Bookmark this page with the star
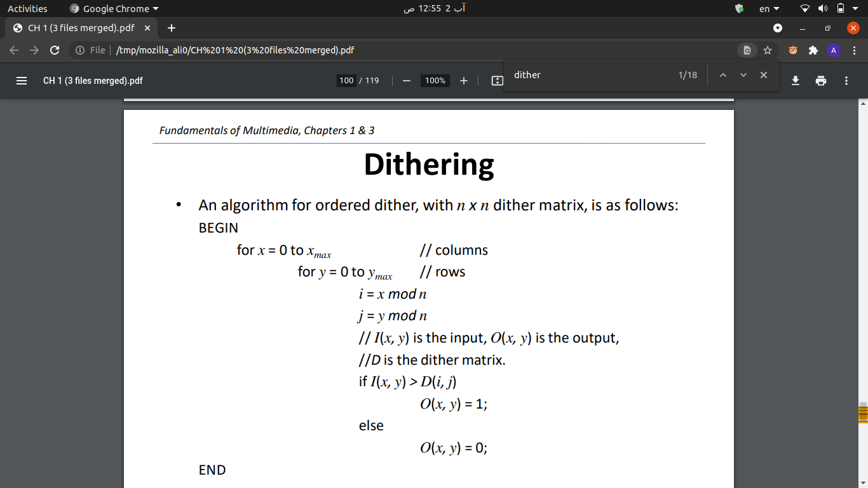Image resolution: width=868 pixels, height=488 pixels. pos(768,50)
